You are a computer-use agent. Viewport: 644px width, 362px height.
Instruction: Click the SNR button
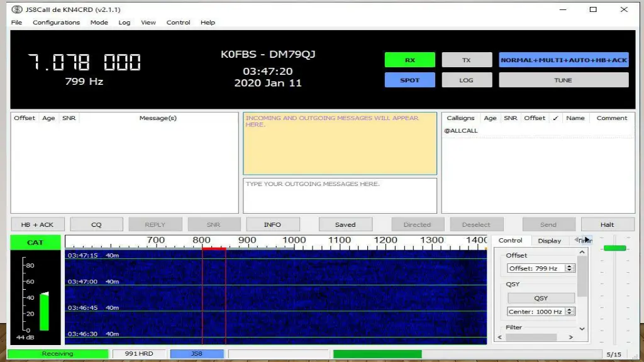214,224
